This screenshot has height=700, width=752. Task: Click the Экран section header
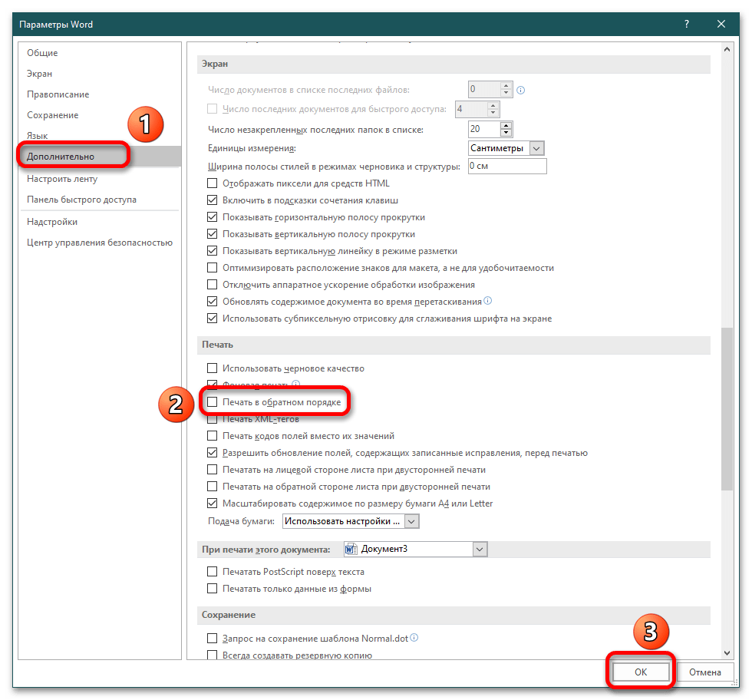[x=454, y=64]
